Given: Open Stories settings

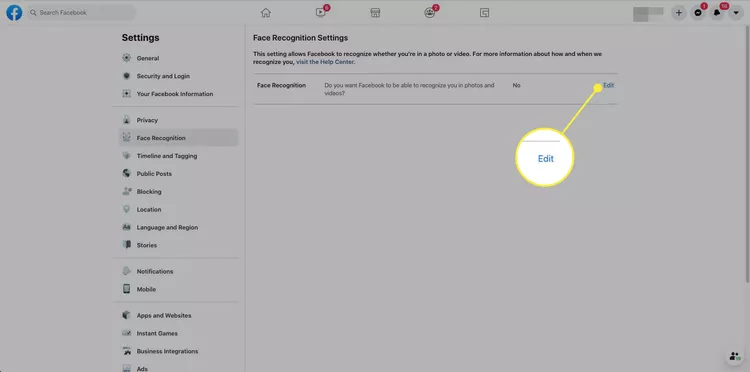Looking at the screenshot, I should pyautogui.click(x=147, y=245).
